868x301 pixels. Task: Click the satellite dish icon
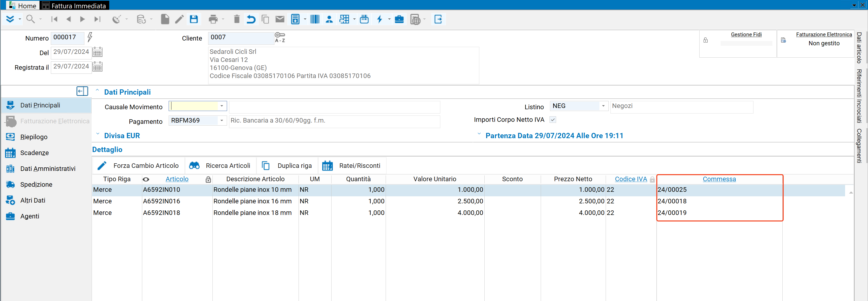pyautogui.click(x=117, y=19)
